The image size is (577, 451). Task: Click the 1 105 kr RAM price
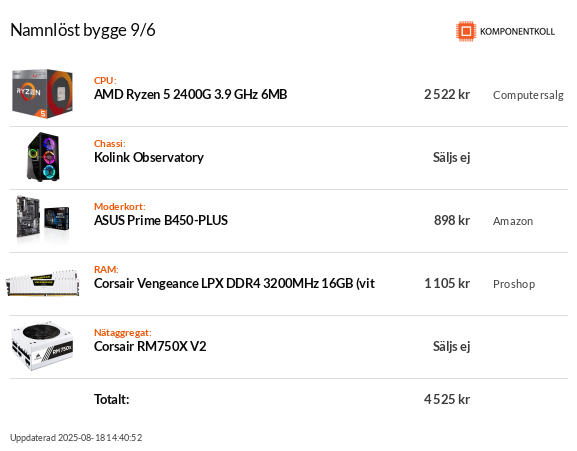[x=447, y=284]
